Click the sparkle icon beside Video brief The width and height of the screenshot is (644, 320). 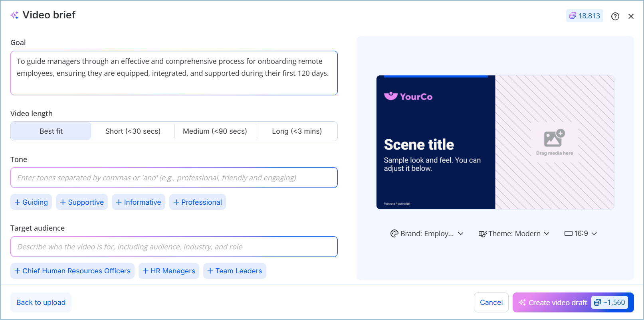coord(15,15)
